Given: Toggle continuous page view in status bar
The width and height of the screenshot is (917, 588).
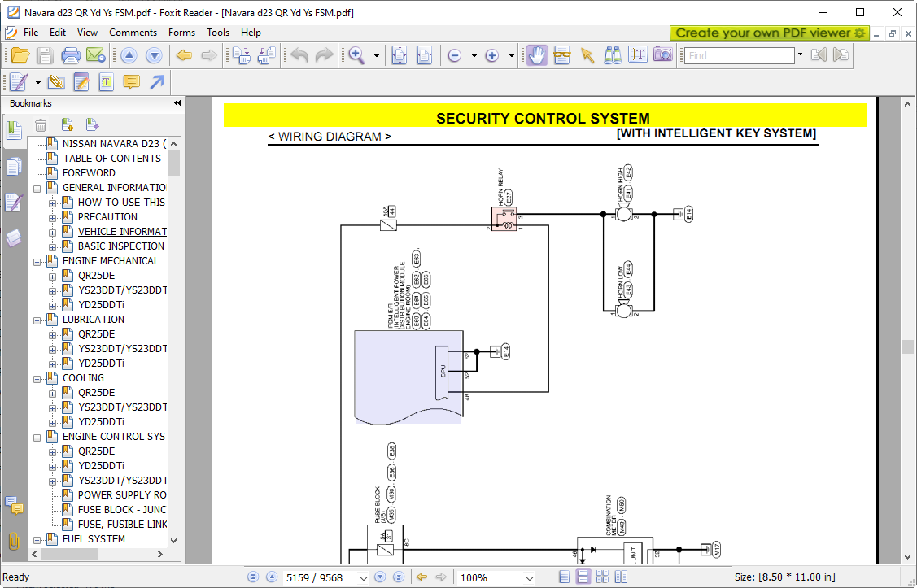Looking at the screenshot, I should pyautogui.click(x=583, y=577).
